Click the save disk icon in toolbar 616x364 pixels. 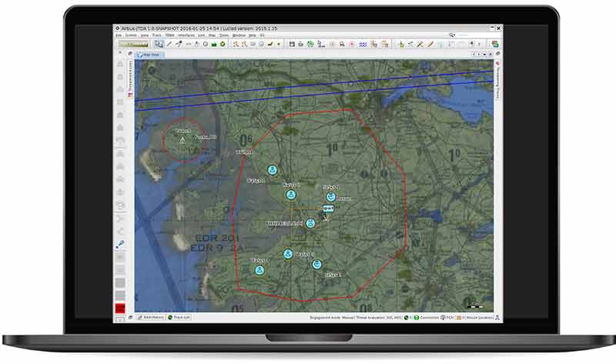pyautogui.click(x=292, y=44)
